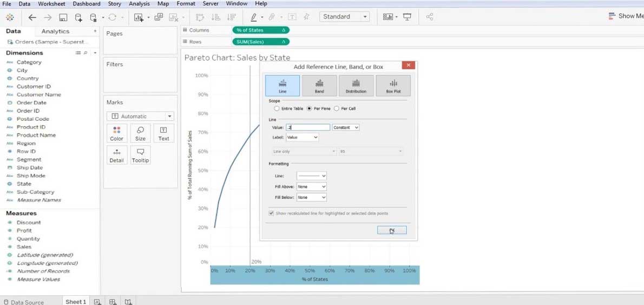
Task: Open the Line formatting style dropdown
Action: (312, 176)
